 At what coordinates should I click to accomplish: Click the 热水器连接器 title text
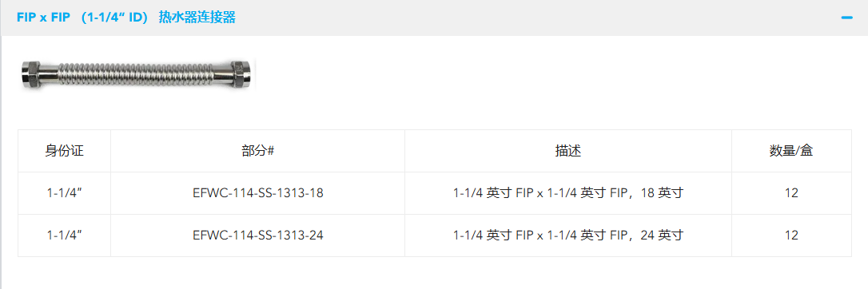tap(197, 18)
